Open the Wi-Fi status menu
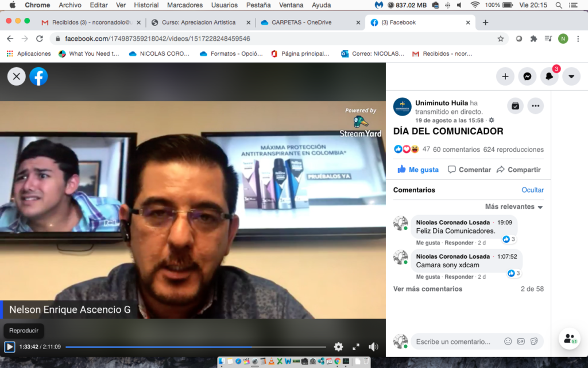Image resolution: width=588 pixels, height=368 pixels. coord(475,5)
